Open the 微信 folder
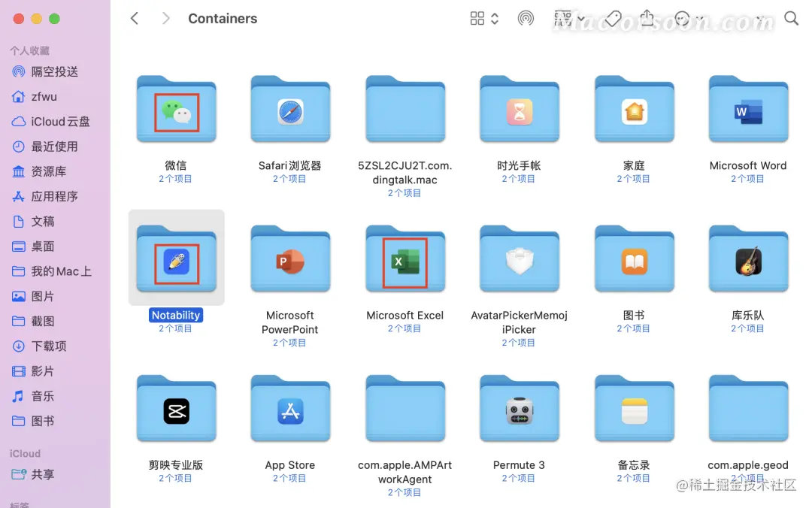 click(176, 109)
